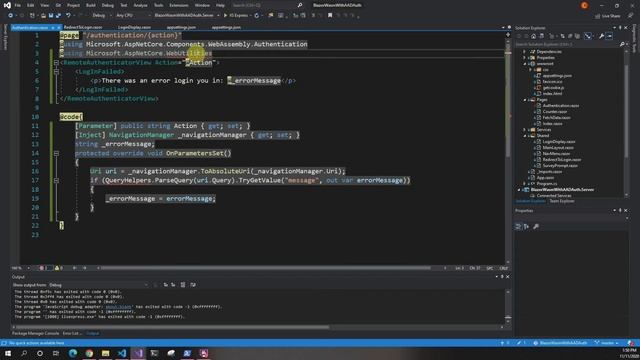Viewport: 640px width, 360px height.
Task: Open Google Chrome from the taskbar
Action: [x=89, y=353]
